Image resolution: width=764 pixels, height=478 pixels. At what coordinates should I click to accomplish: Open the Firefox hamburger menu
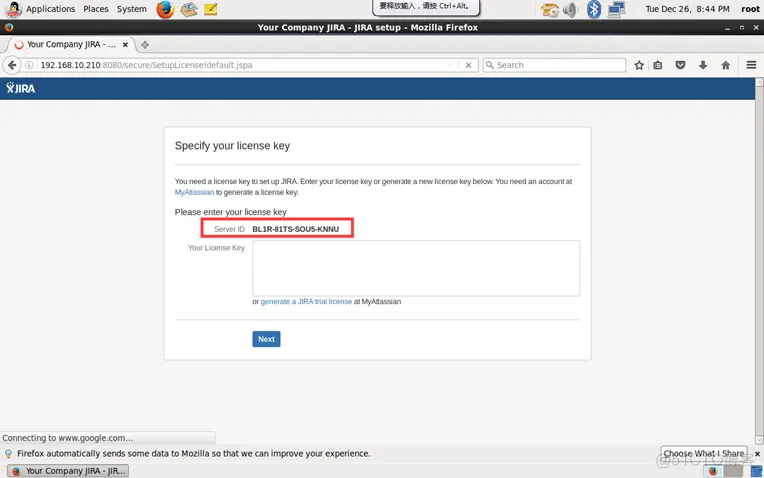(x=751, y=65)
